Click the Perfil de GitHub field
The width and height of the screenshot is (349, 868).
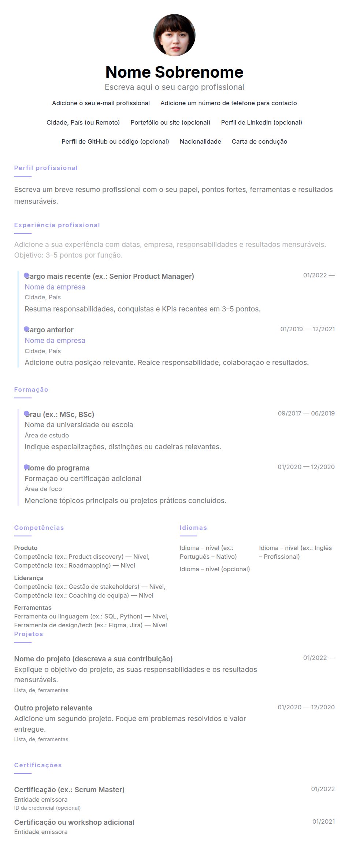(x=115, y=141)
